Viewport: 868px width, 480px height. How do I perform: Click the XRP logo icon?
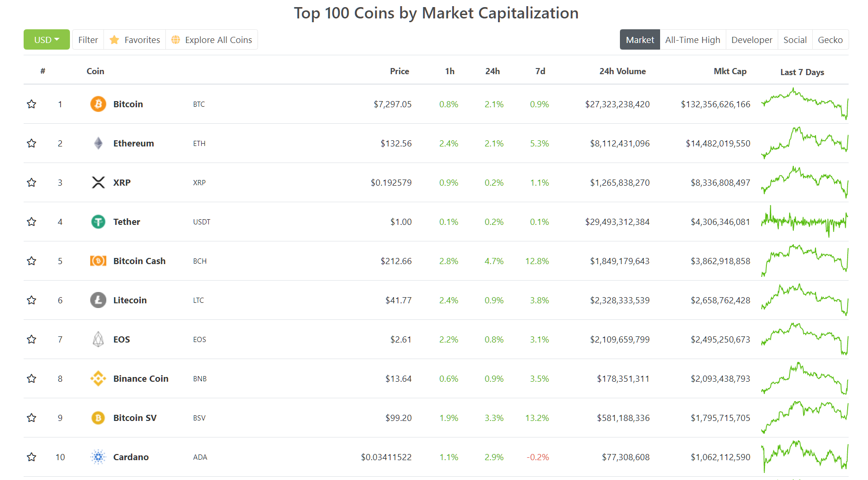click(98, 182)
